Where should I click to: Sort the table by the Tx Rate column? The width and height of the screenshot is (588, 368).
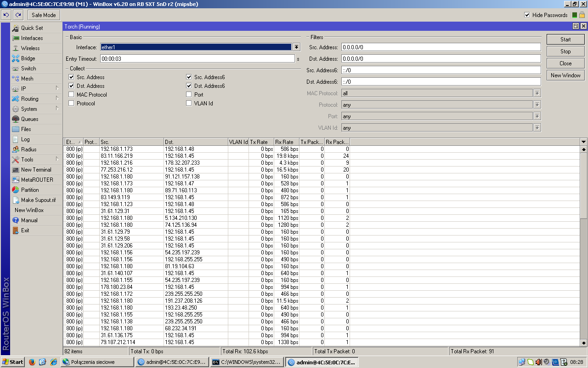coord(261,142)
